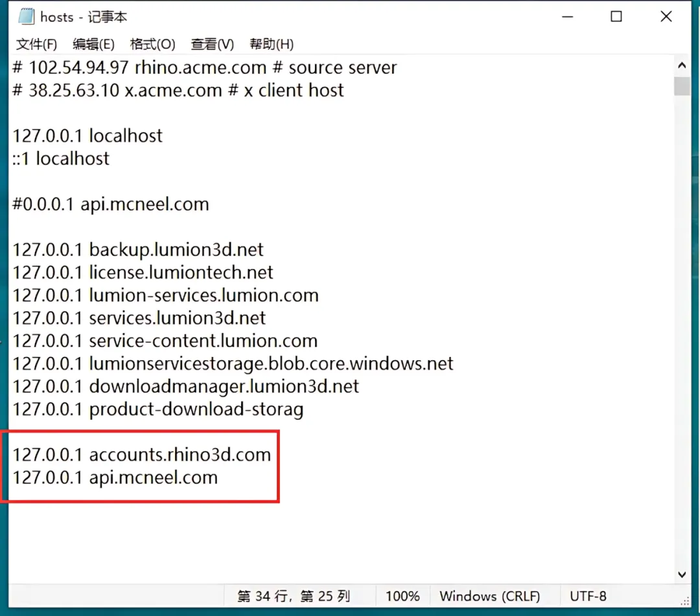The image size is (700, 616).
Task: Open the 帮助(H) menu
Action: 272,44
